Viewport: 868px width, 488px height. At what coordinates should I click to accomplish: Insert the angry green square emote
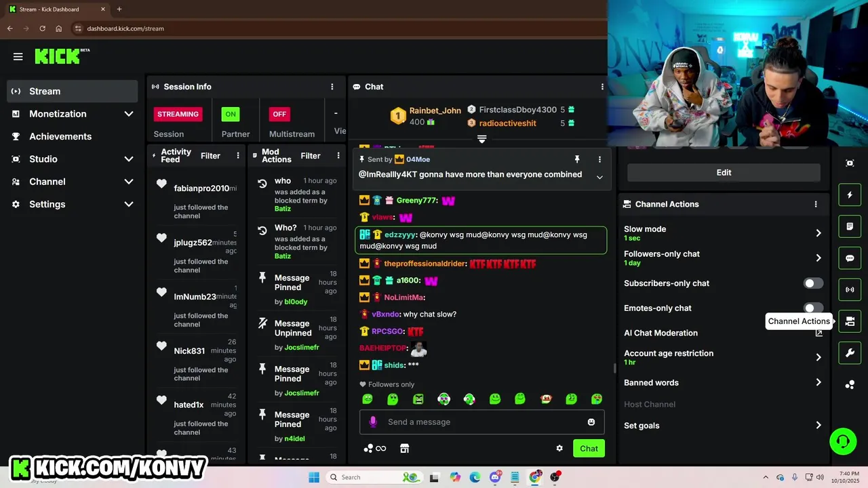[x=418, y=399]
